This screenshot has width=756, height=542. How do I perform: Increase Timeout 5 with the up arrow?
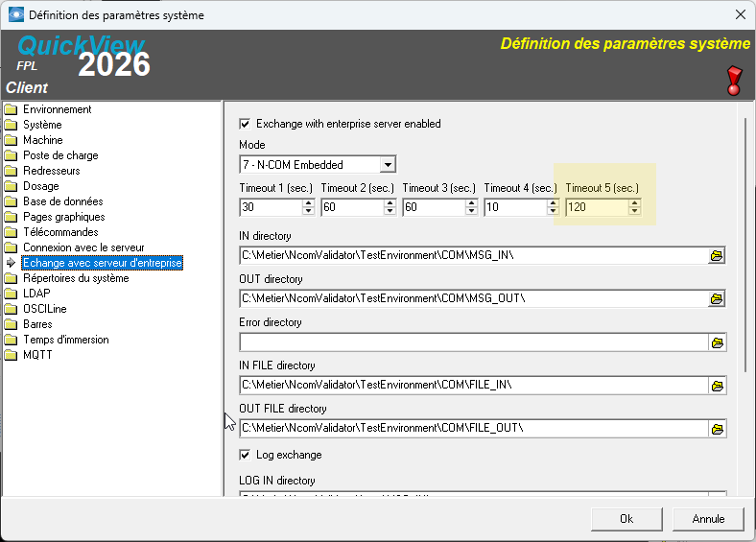coord(634,203)
